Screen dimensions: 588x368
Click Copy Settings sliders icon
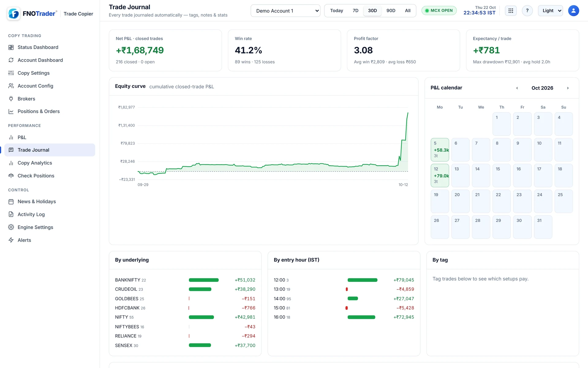click(11, 73)
